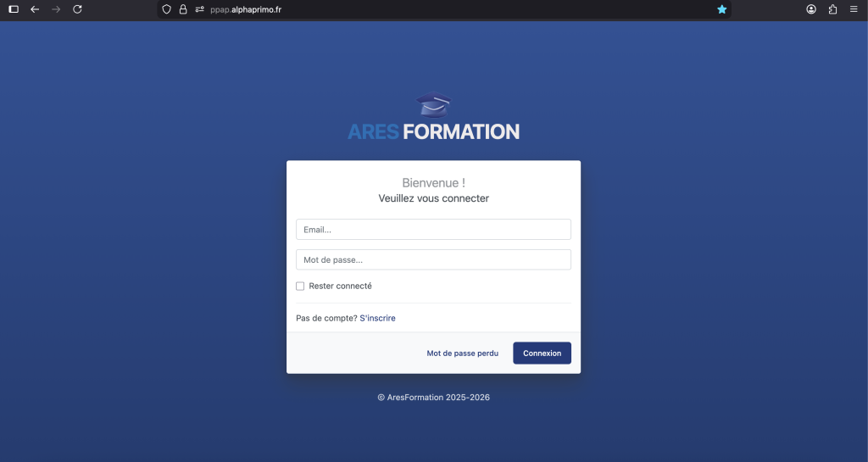Open the browser account profile icon

811,9
